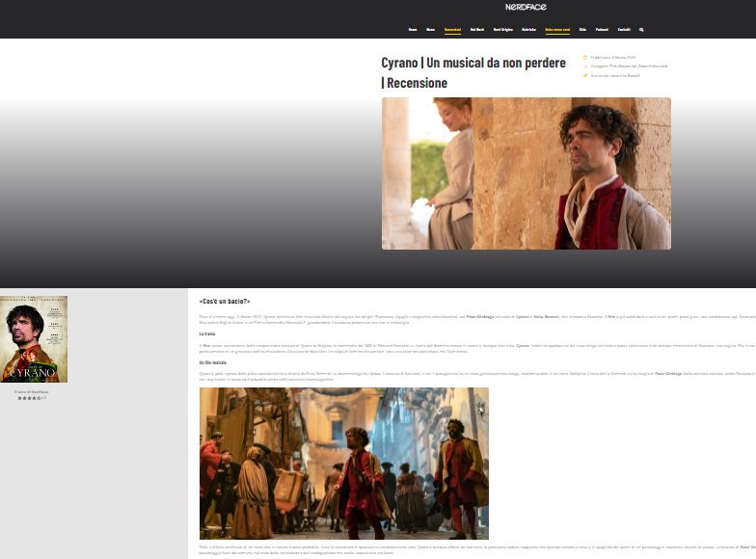Open the Contatti menu item
Screen dimensions: 756x559
624,29
